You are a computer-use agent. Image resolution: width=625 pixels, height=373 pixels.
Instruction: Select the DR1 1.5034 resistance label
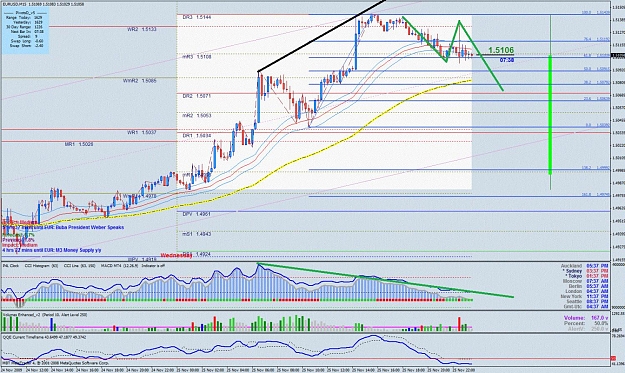click(197, 136)
